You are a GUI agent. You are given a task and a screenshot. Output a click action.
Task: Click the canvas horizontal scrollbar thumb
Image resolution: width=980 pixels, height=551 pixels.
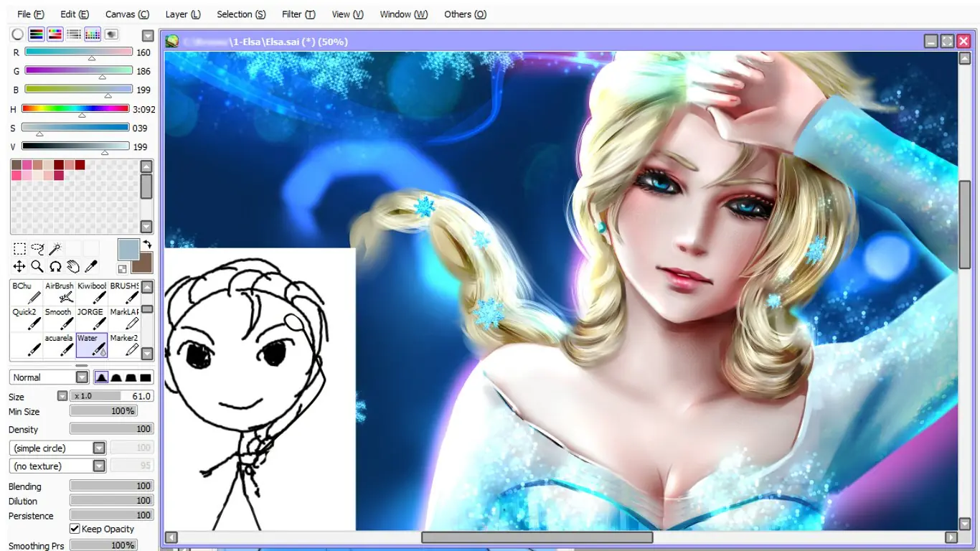pyautogui.click(x=537, y=537)
